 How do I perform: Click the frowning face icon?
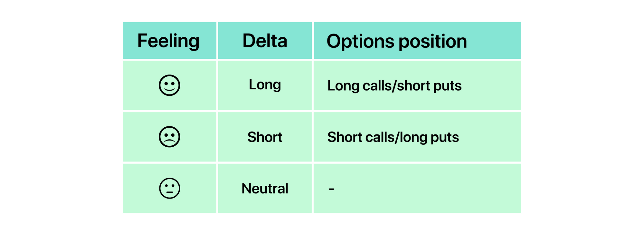[169, 137]
